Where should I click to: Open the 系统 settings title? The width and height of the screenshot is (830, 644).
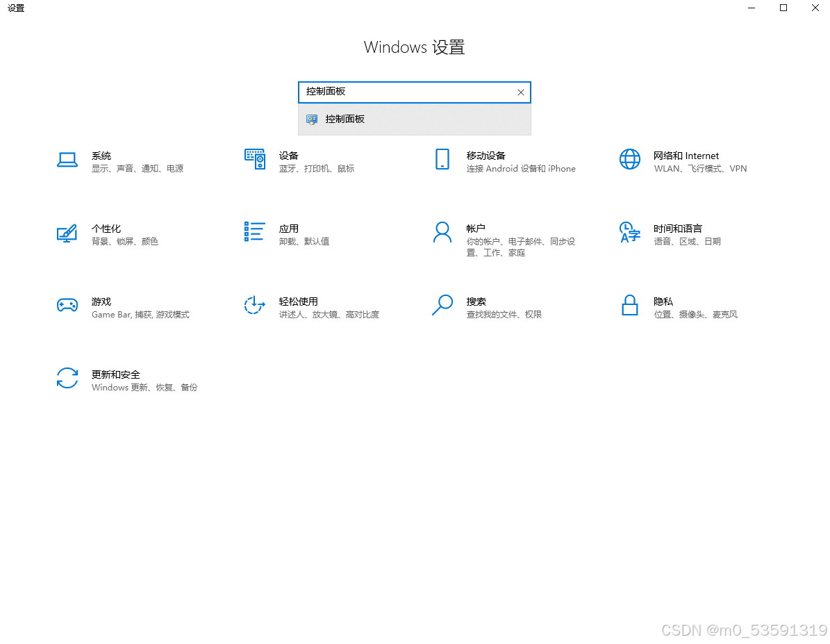pyautogui.click(x=101, y=156)
